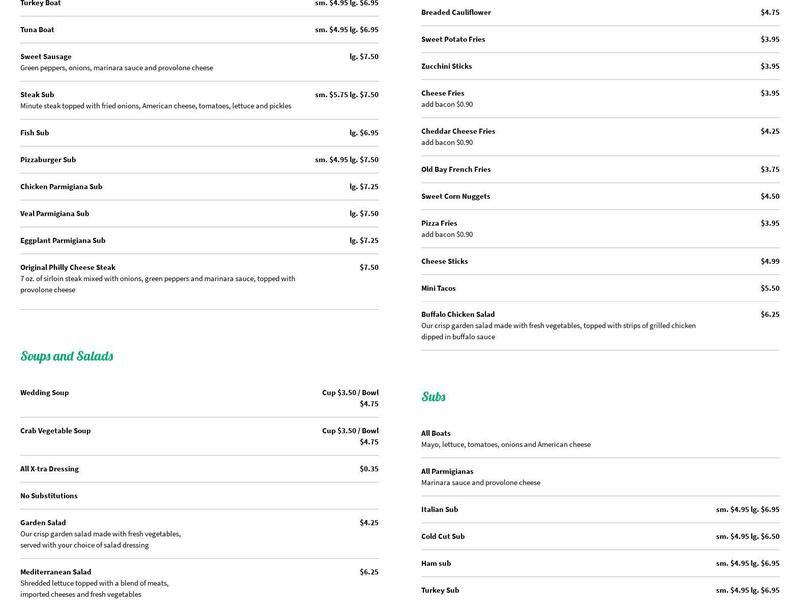Viewport: 800px width, 600px height.
Task: Pick the Wedding Soup item
Action: pos(45,393)
